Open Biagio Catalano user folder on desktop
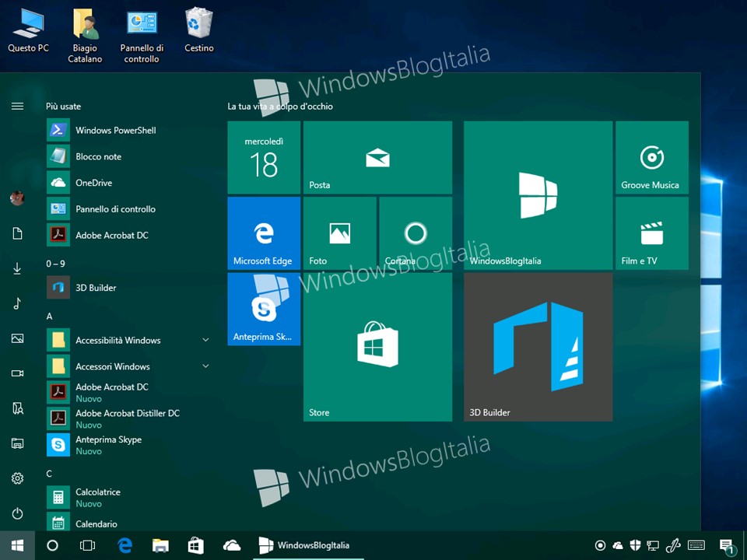Viewport: 747px width, 560px height. pyautogui.click(x=86, y=35)
